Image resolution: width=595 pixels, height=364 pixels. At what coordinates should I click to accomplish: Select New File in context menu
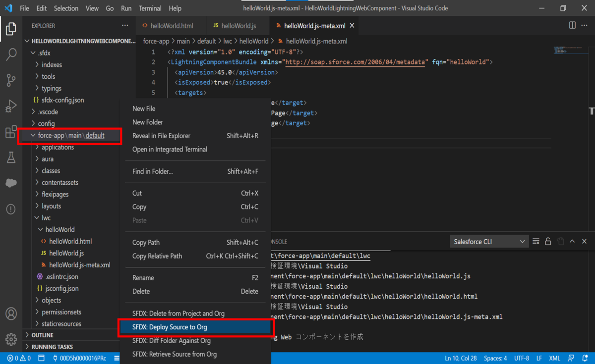[x=195, y=109]
